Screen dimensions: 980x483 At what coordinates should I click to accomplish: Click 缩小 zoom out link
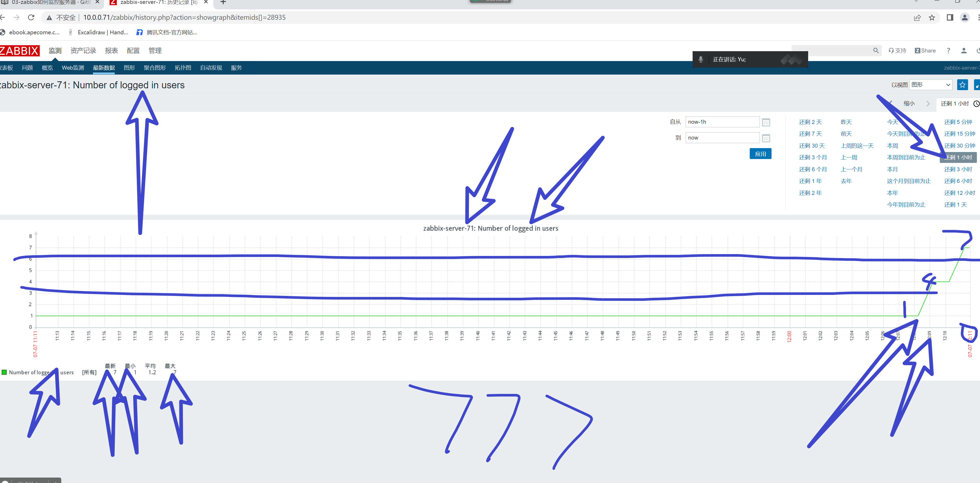[x=909, y=103]
